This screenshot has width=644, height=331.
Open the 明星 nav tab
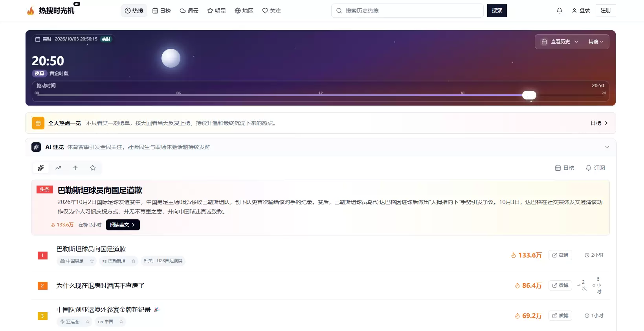click(x=217, y=11)
